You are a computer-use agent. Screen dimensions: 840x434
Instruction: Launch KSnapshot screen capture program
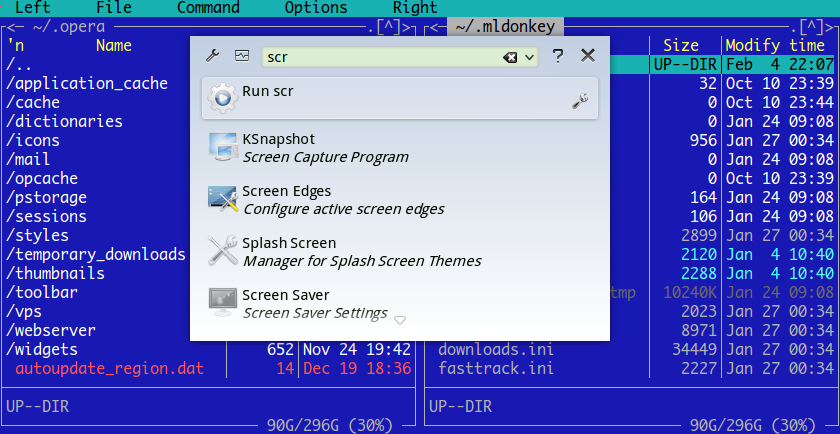[400, 148]
